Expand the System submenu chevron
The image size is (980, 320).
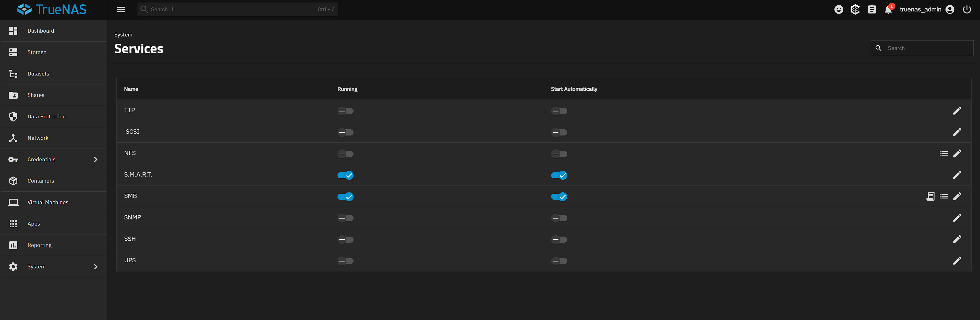click(x=96, y=267)
